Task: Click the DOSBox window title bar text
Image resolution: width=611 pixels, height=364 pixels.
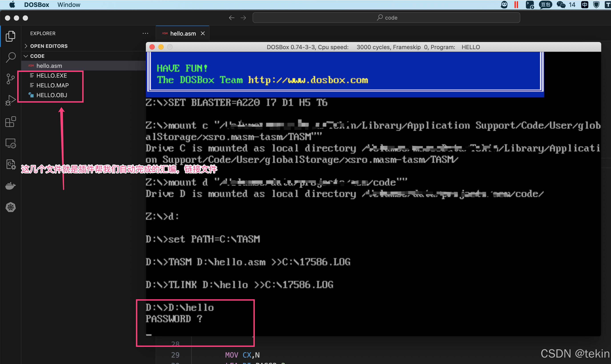Action: [x=373, y=47]
